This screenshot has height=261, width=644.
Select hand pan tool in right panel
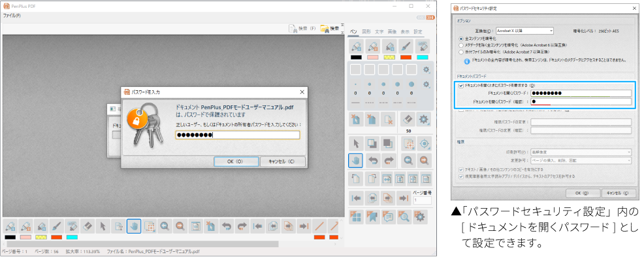pyautogui.click(x=356, y=160)
